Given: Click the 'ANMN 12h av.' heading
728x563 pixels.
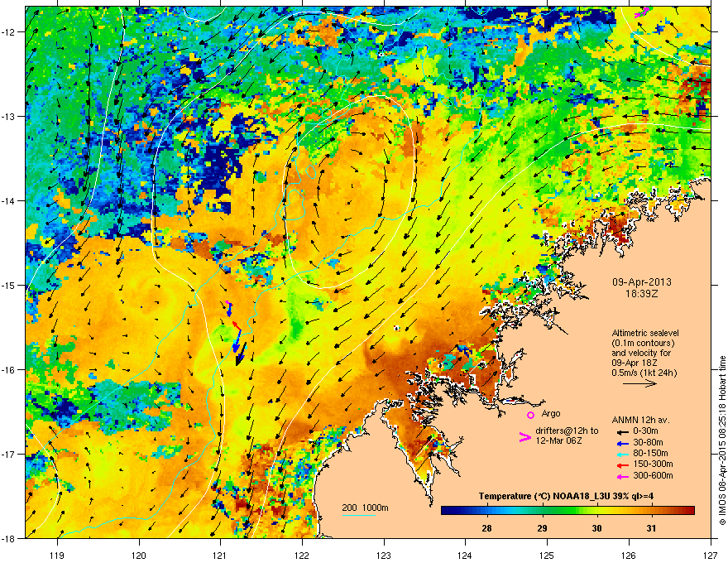Looking at the screenshot, I should coord(640,420).
